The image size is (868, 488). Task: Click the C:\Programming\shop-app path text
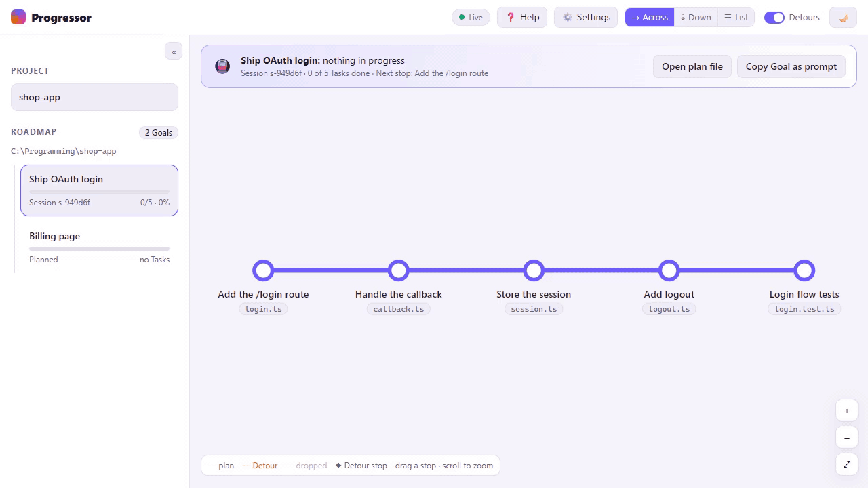click(x=64, y=151)
